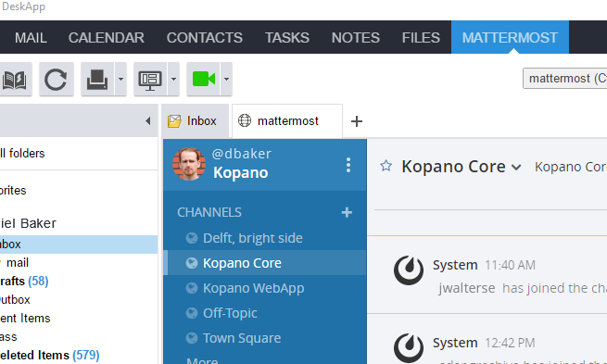Click the all folders option
Image resolution: width=607 pixels, height=364 pixels.
22,154
